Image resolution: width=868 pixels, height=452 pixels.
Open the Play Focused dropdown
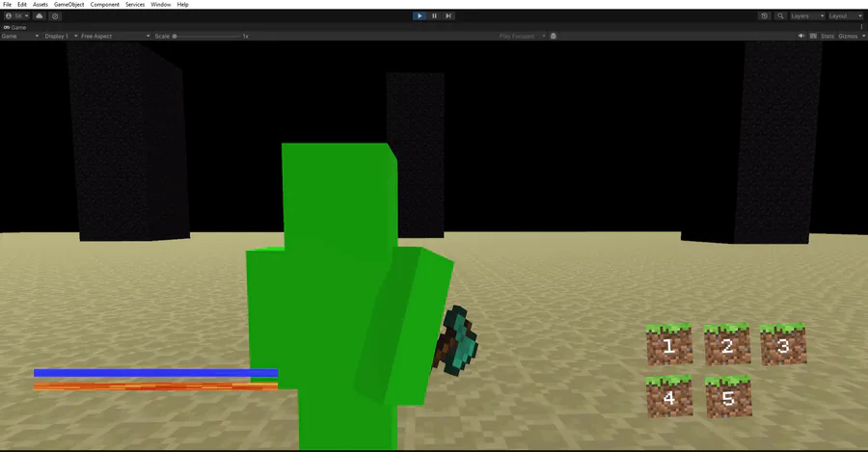click(522, 36)
